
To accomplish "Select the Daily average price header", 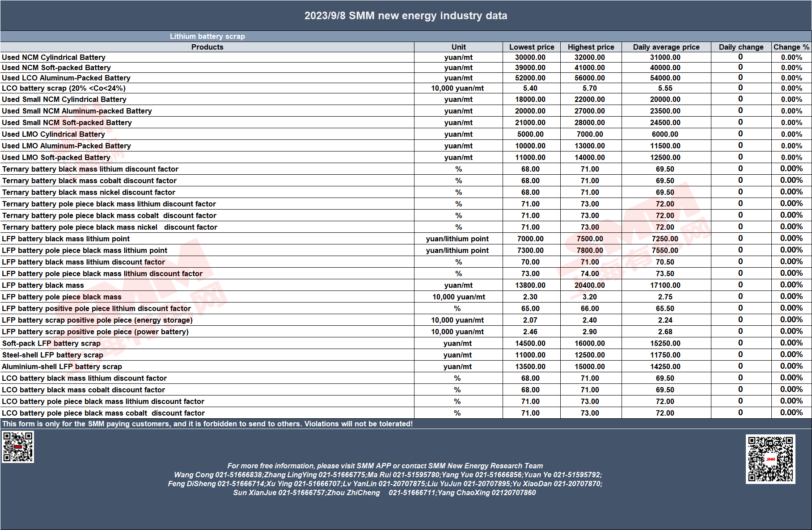I will click(666, 47).
